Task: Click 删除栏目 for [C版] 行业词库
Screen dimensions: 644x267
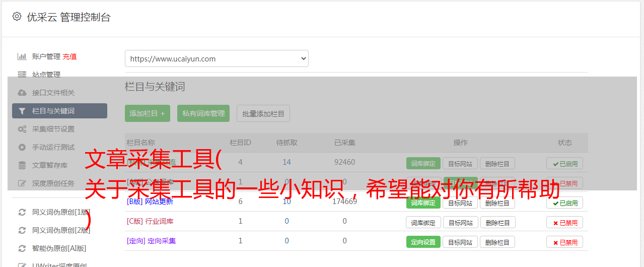Action: tap(497, 222)
